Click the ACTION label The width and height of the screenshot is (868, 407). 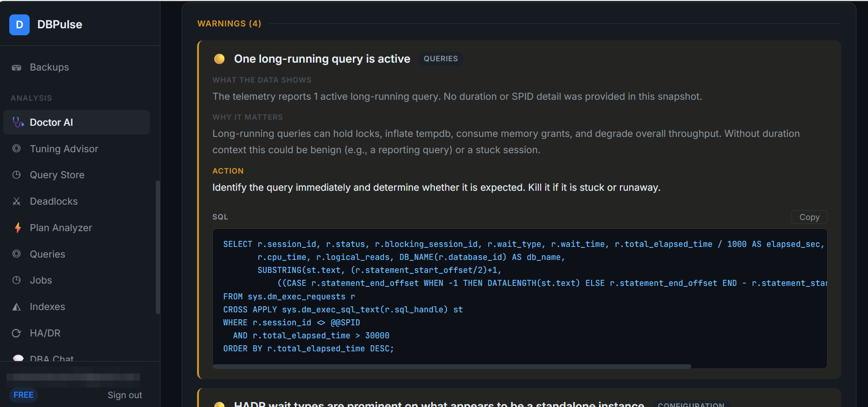pyautogui.click(x=228, y=171)
